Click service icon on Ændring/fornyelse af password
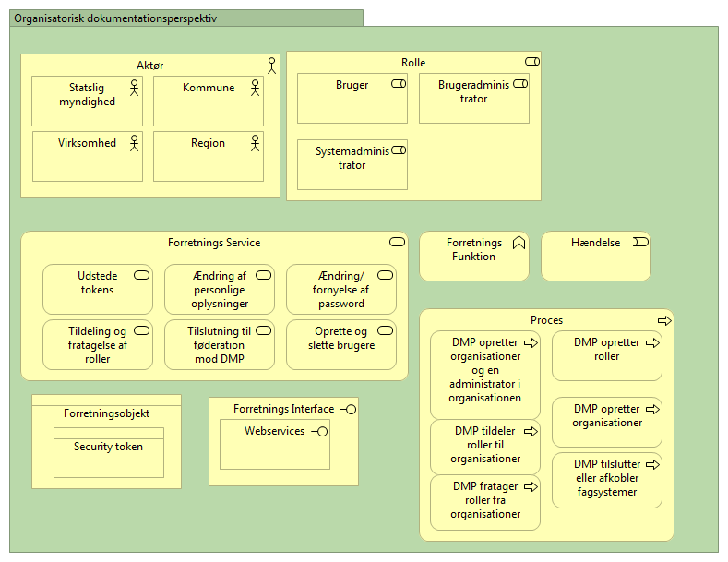 385,275
